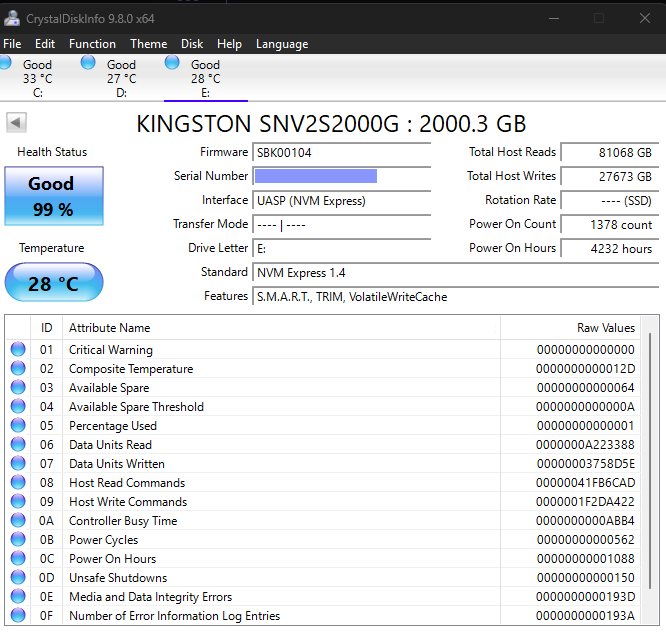Screen dimensions: 666x632
Task: Click the previous disk arrow button
Action: [x=17, y=123]
